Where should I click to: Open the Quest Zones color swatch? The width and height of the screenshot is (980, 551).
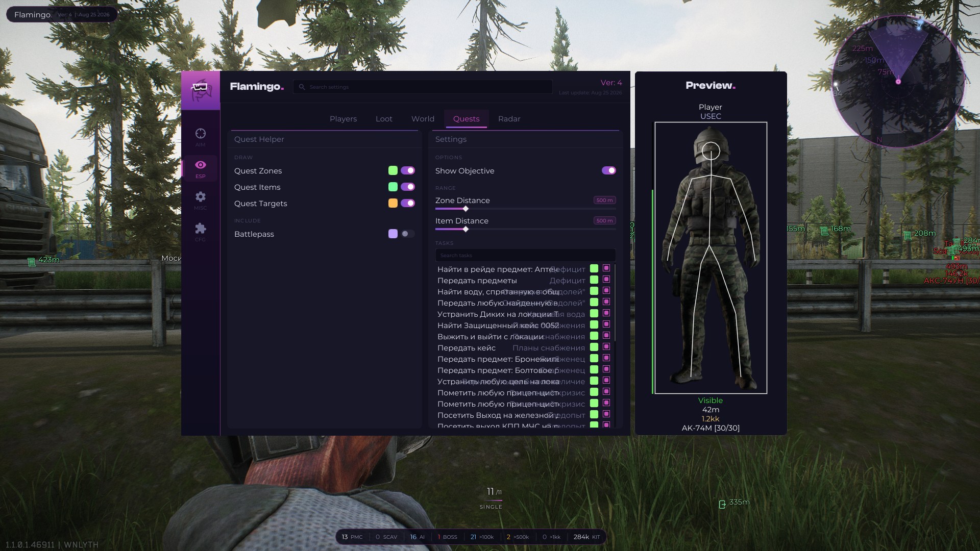coord(393,171)
